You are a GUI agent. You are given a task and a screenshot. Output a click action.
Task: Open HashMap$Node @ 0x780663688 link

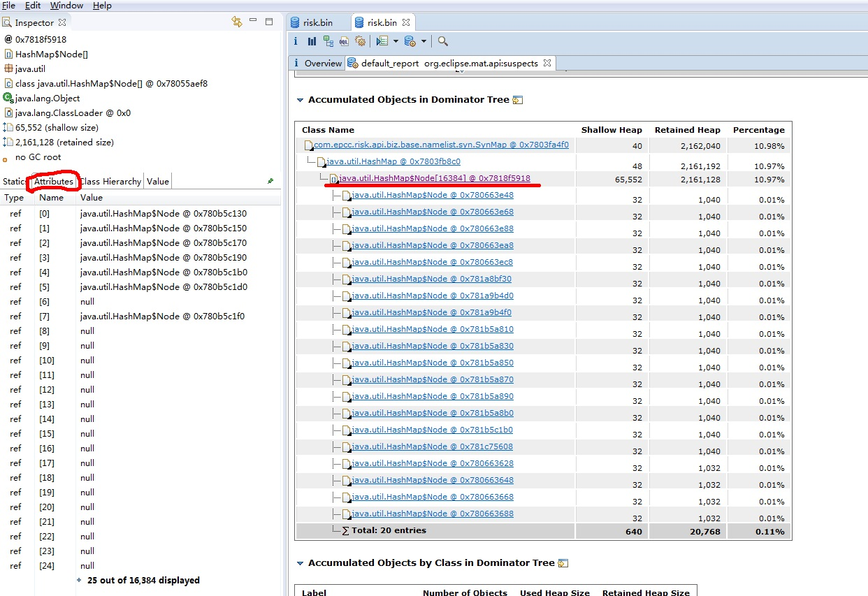pos(432,514)
